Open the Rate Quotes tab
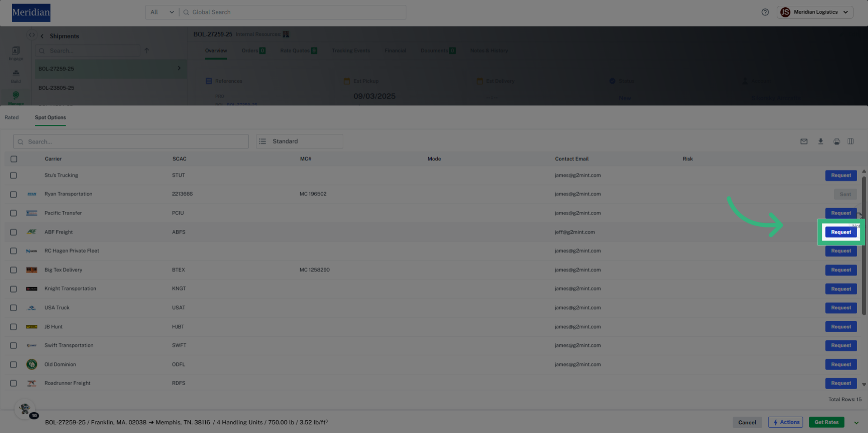The width and height of the screenshot is (868, 433). [298, 51]
